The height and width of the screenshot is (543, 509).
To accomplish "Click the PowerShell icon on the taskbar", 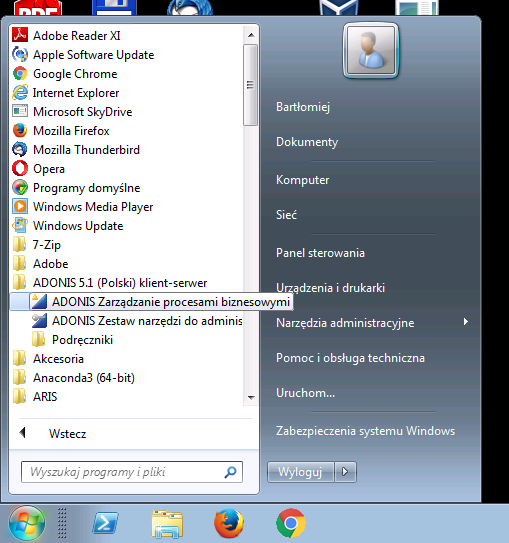I will tap(105, 523).
